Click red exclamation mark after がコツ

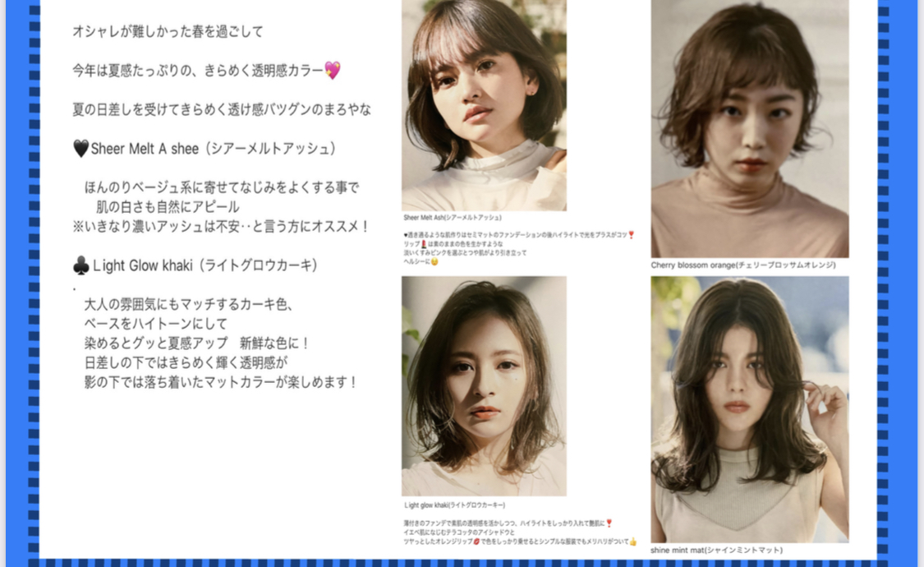coord(631,235)
